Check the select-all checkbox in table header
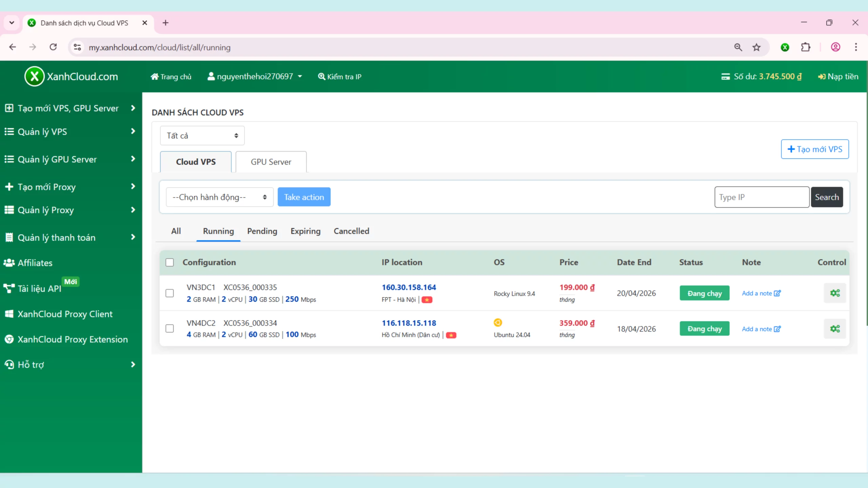 (170, 262)
